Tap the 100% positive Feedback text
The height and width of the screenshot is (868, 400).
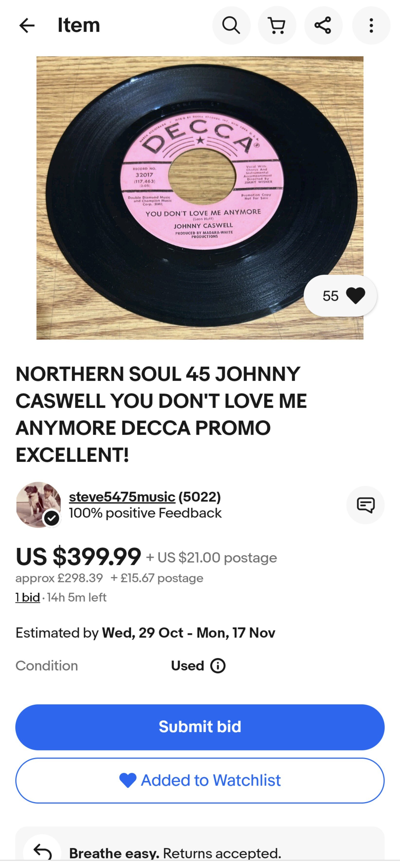click(x=145, y=513)
